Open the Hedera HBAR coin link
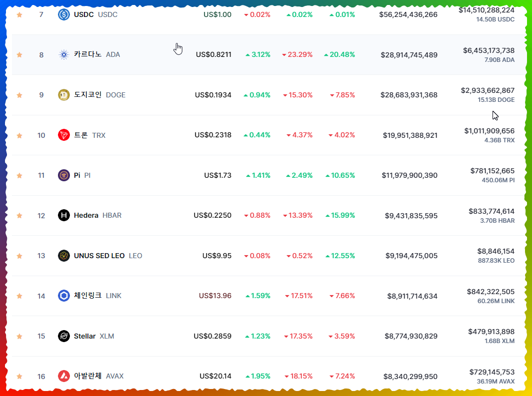532x396 pixels. tap(98, 215)
